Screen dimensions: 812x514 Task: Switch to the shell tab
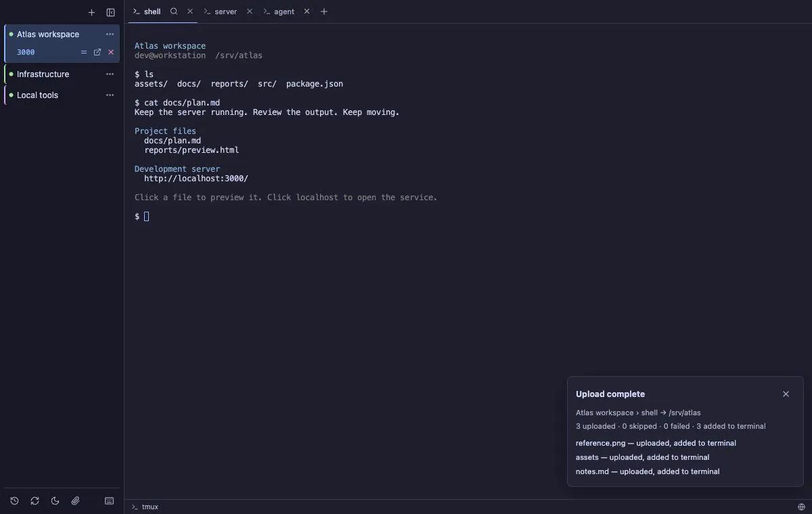pos(148,11)
